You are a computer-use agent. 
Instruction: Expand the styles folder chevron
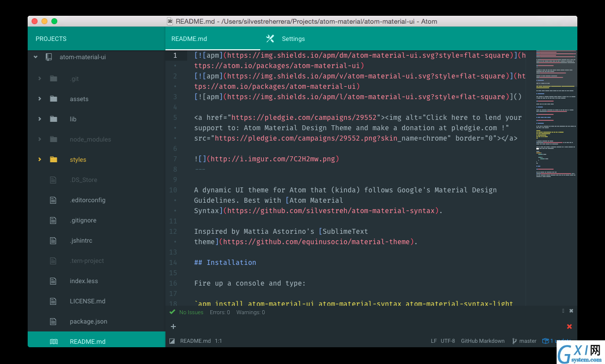coord(40,159)
